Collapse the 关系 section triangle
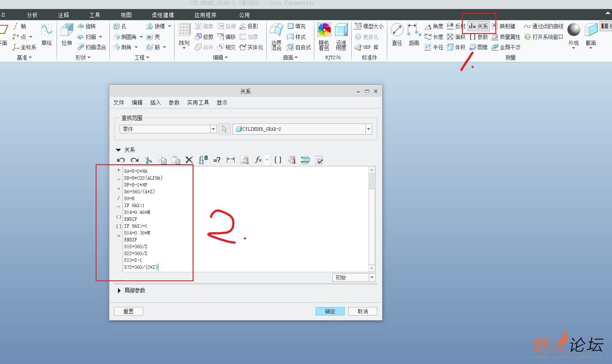The width and height of the screenshot is (612, 364). [118, 150]
